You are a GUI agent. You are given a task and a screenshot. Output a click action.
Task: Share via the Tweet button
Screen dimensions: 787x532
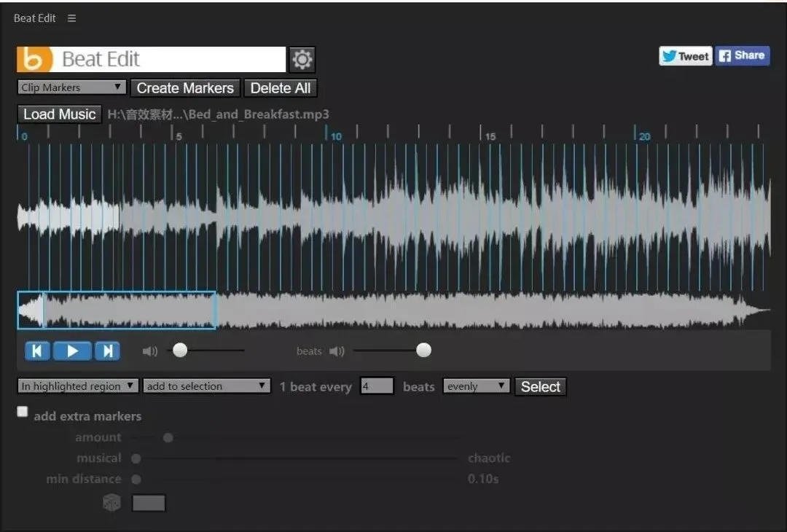tap(686, 56)
